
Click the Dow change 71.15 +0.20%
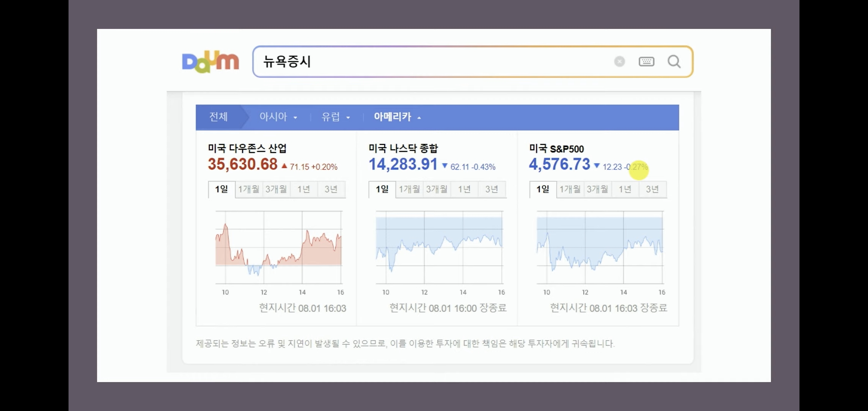310,167
